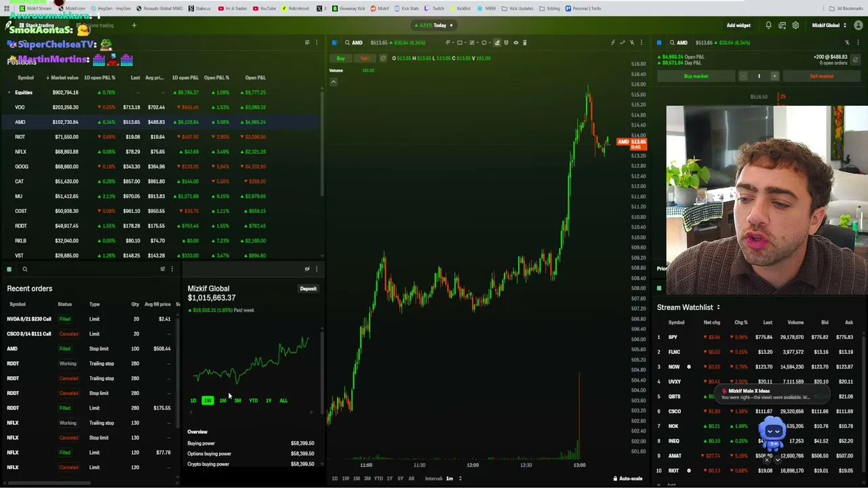This screenshot has height=488, width=868.
Task: Toggle Auto-scale on the chart
Action: point(628,479)
